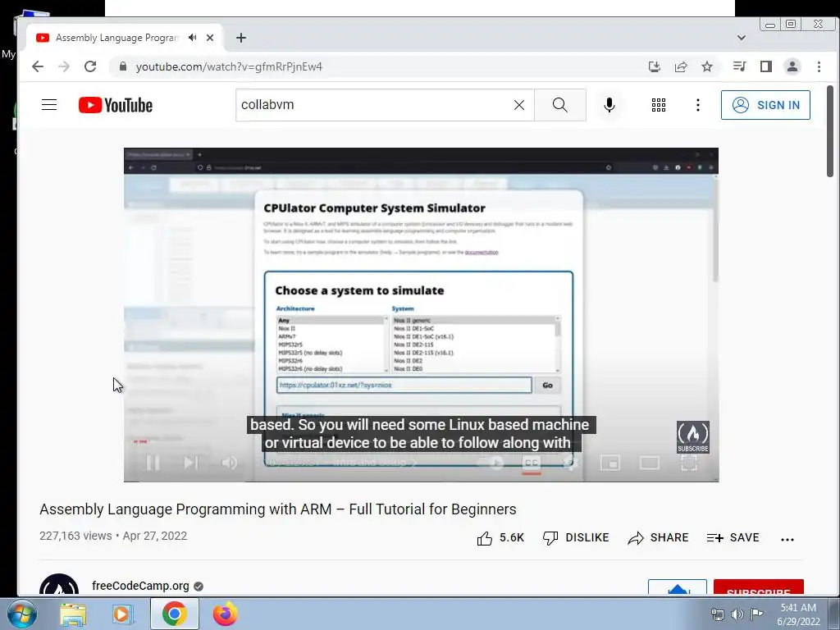Screen dimensions: 840x630
Task: Select the Assembly Language Programming tab
Action: (116, 38)
